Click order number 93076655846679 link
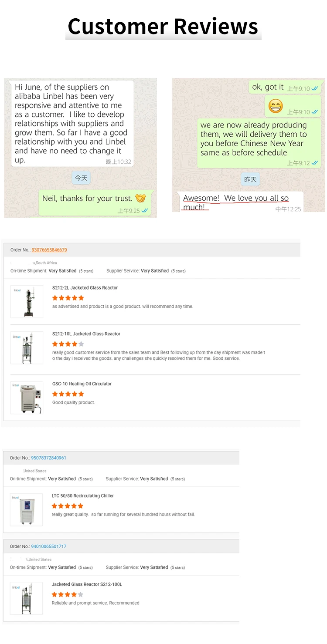The height and width of the screenshot is (644, 327). (49, 250)
